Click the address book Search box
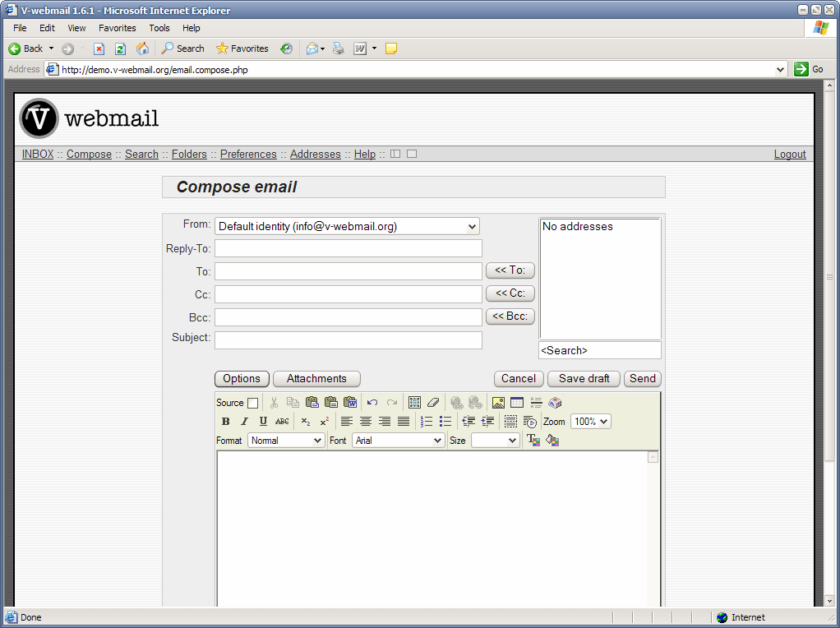This screenshot has width=840, height=628. point(599,350)
